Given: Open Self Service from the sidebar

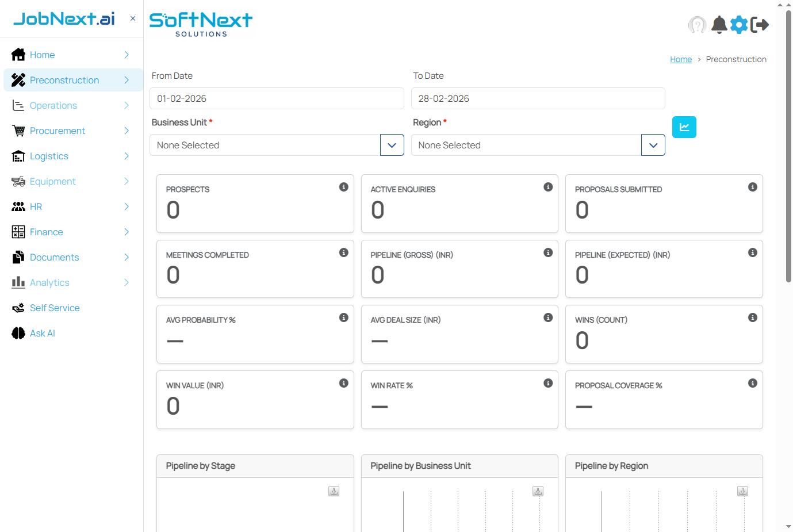Looking at the screenshot, I should 54,308.
